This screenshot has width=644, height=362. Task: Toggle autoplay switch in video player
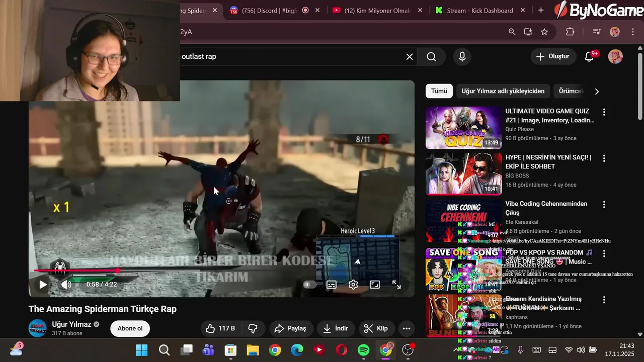coord(308,285)
